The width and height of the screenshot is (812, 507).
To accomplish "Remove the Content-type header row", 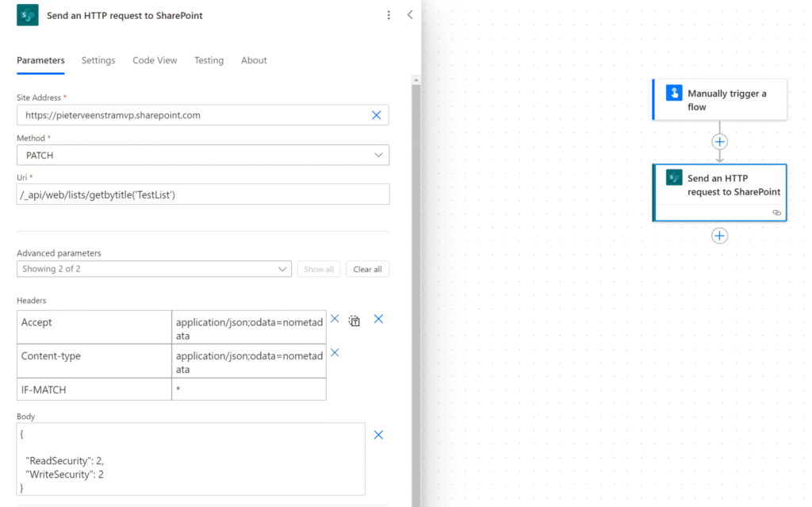I will click(335, 352).
